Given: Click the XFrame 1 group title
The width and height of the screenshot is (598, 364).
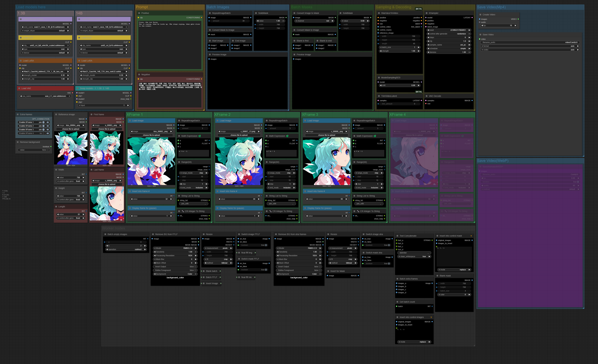Looking at the screenshot, I should pos(135,115).
